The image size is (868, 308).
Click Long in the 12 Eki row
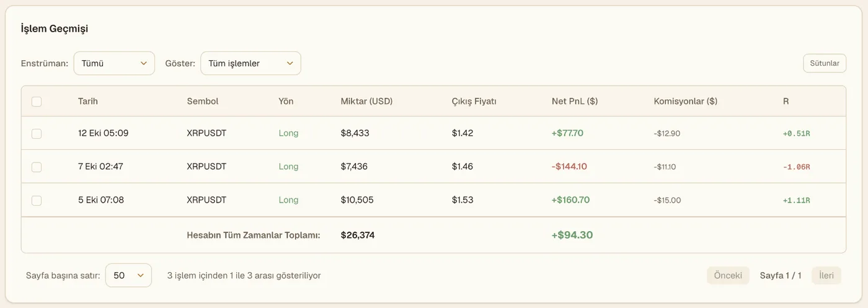[x=288, y=133]
